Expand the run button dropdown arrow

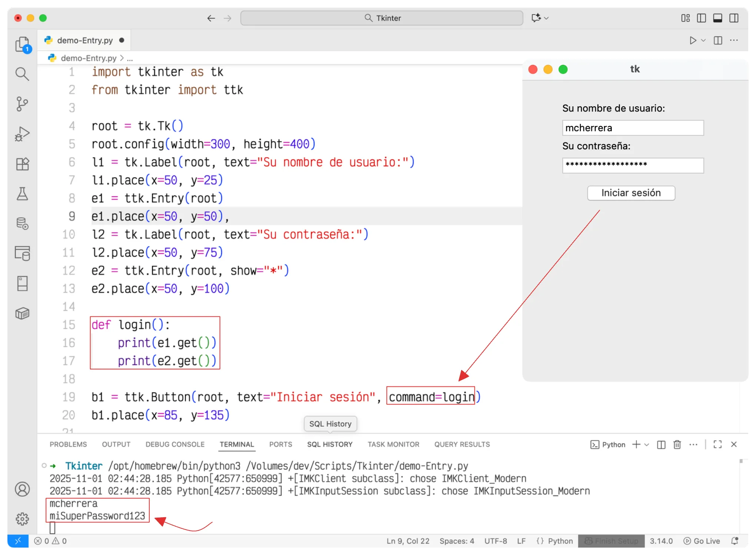703,40
